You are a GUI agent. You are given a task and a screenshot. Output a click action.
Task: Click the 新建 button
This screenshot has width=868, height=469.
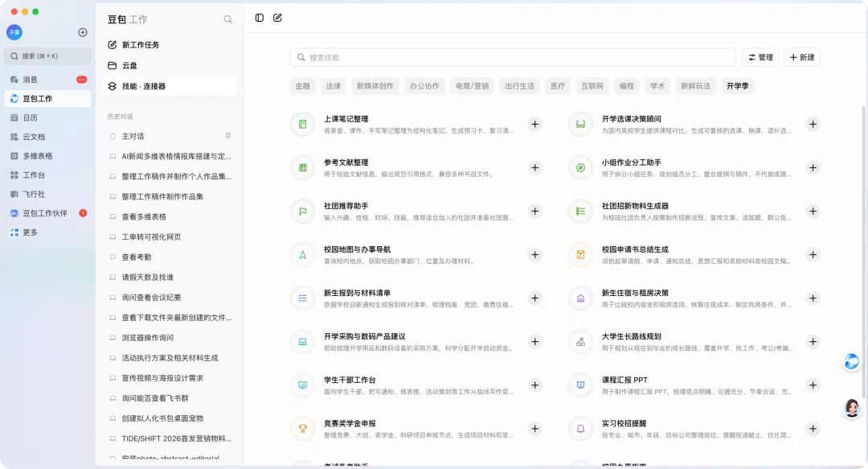tap(801, 57)
